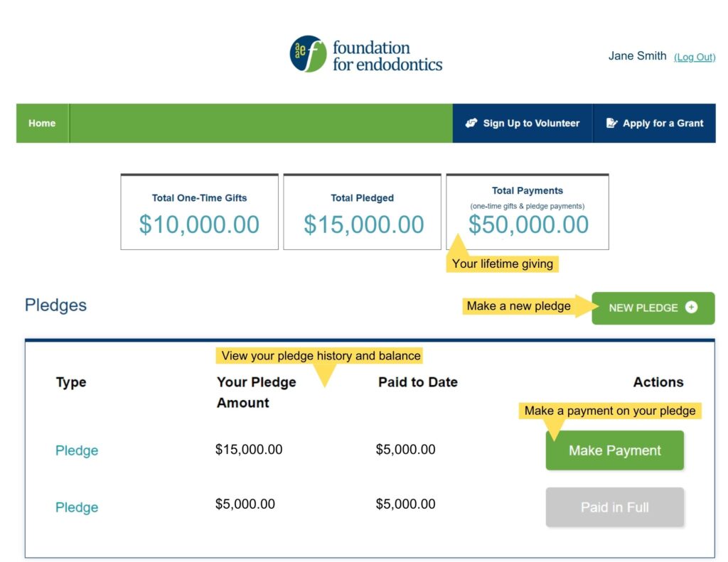Click the Paid in Full button
Screen dimensions: 728x562
[614, 507]
